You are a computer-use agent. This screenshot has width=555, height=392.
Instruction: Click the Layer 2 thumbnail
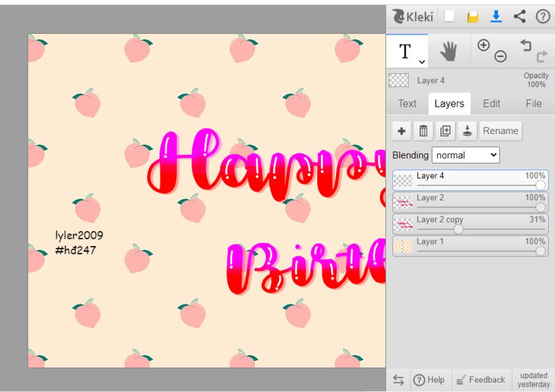coord(403,202)
